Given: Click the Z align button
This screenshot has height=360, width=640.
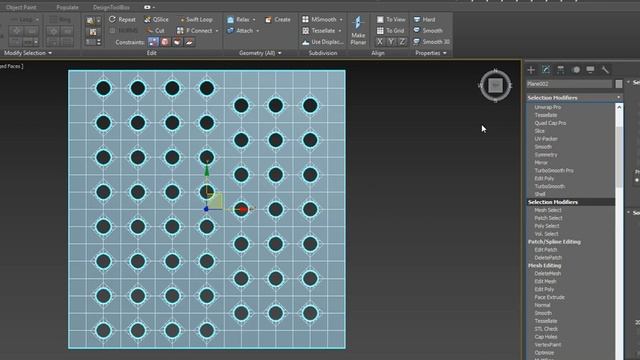Looking at the screenshot, I should click(x=402, y=42).
